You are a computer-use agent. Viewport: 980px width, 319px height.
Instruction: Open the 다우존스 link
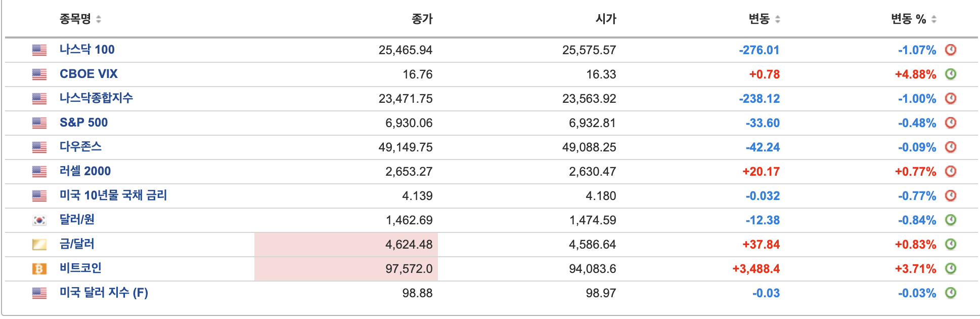[x=80, y=146]
